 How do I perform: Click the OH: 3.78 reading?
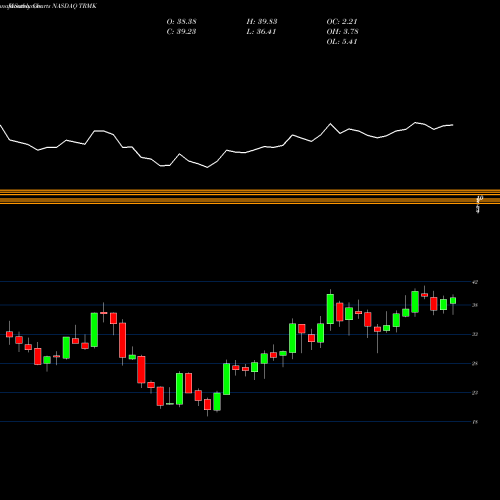(342, 32)
